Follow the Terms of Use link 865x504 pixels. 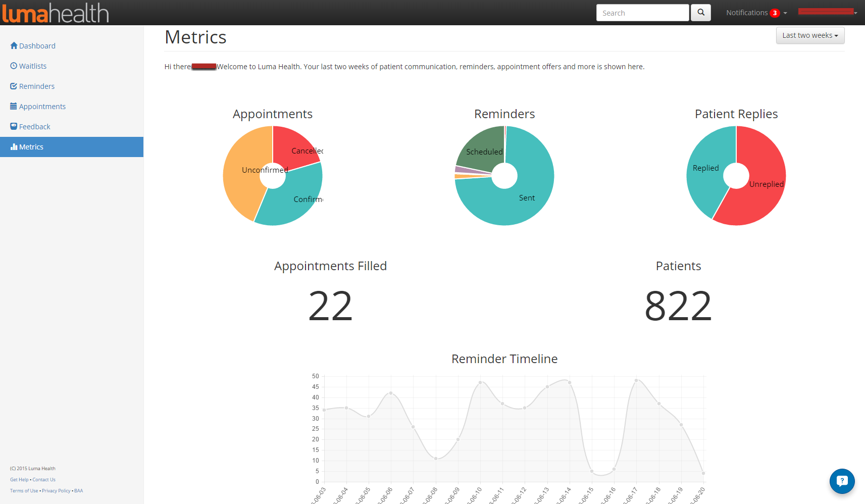click(x=24, y=491)
